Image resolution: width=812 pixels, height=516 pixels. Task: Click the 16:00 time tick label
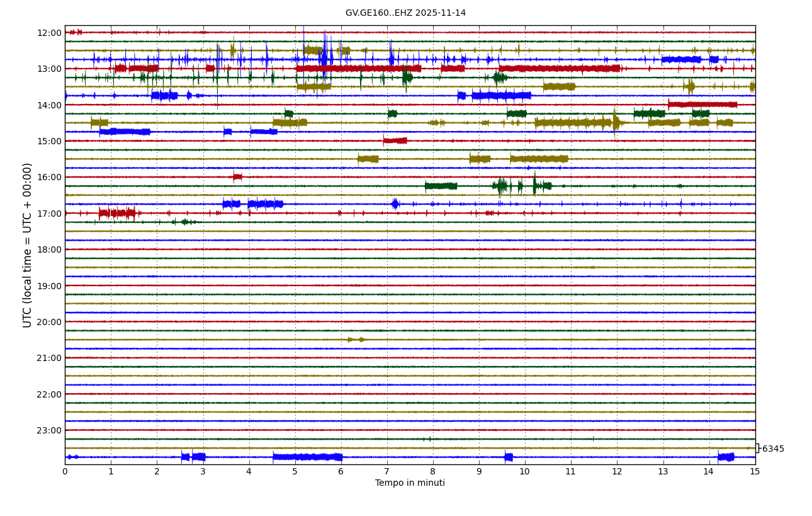[49, 177]
